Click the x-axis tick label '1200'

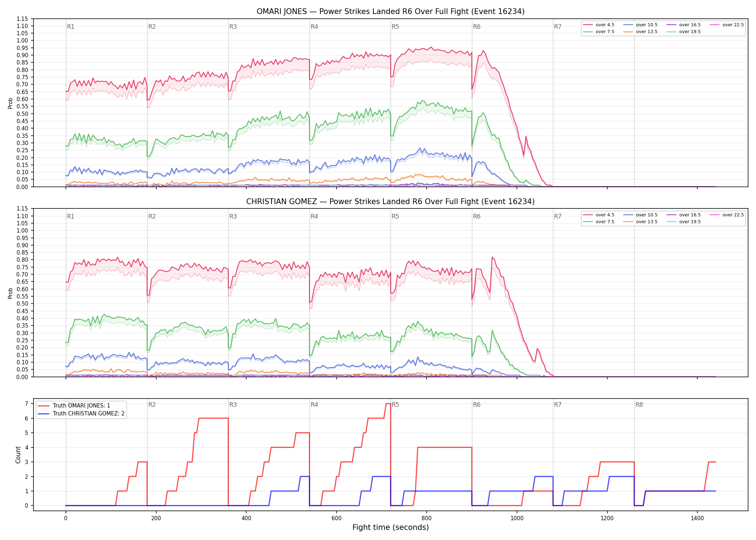click(x=607, y=518)
